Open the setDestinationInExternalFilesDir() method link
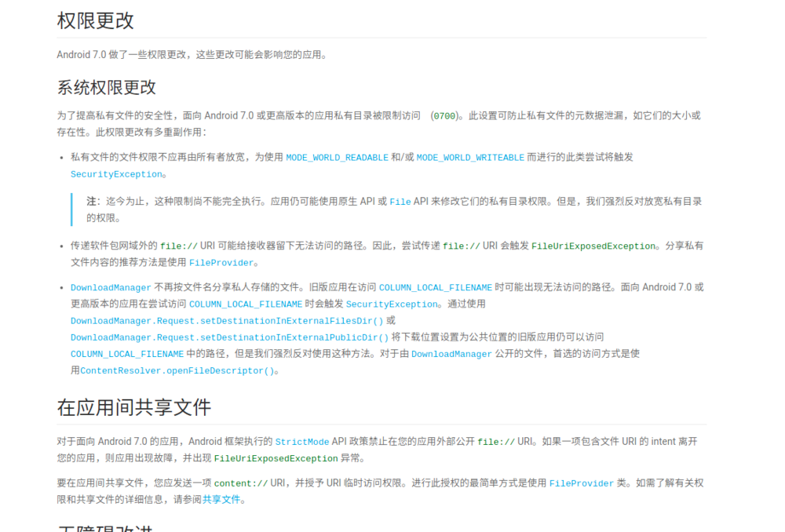 coord(226,320)
